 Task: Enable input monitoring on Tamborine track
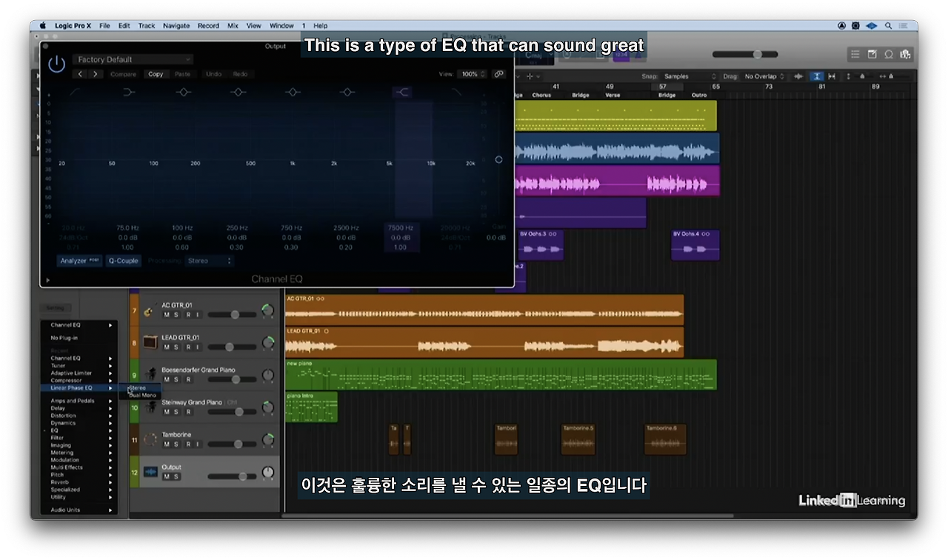tap(197, 444)
